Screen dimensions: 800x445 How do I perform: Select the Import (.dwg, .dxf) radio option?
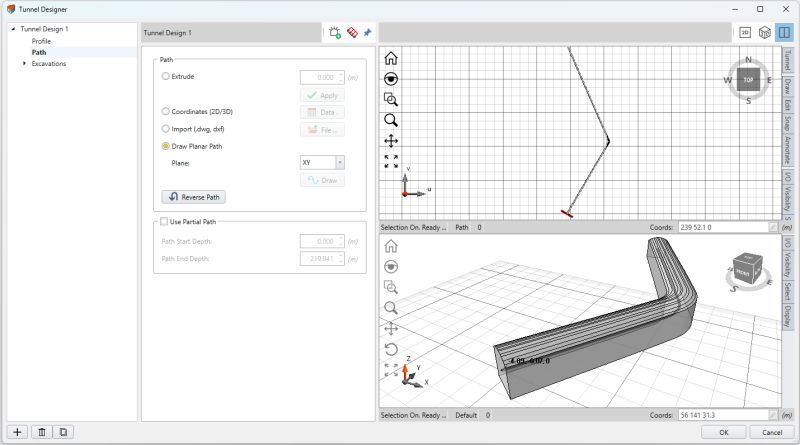tap(165, 129)
